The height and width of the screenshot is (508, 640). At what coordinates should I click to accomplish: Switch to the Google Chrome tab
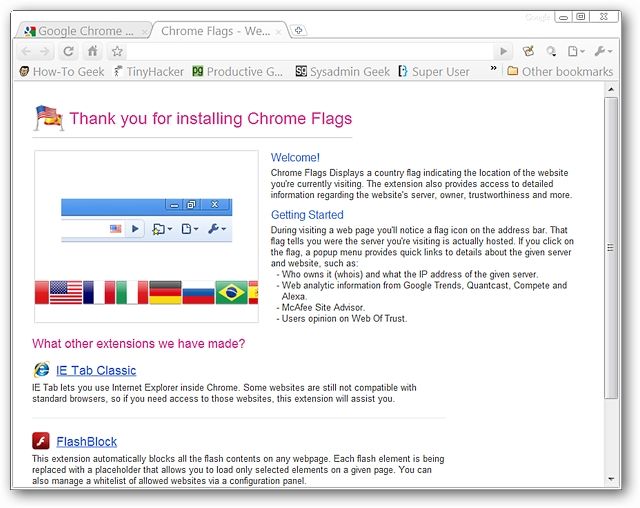pos(82,31)
